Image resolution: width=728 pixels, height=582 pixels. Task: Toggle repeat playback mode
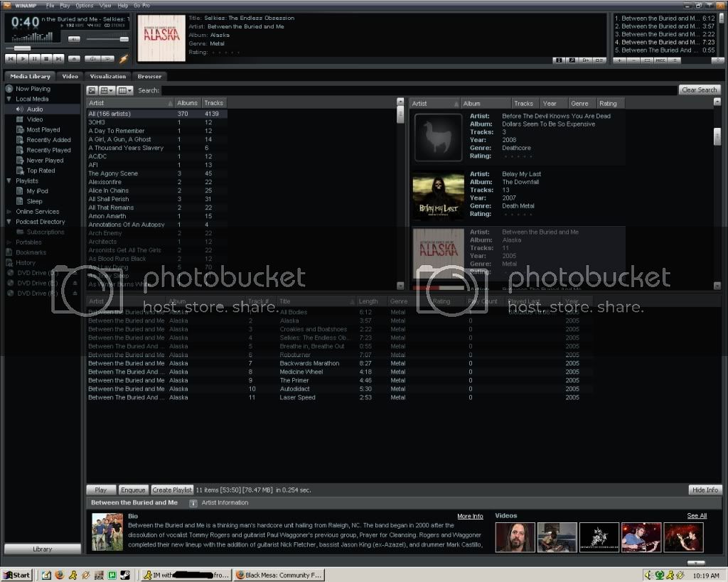point(108,58)
